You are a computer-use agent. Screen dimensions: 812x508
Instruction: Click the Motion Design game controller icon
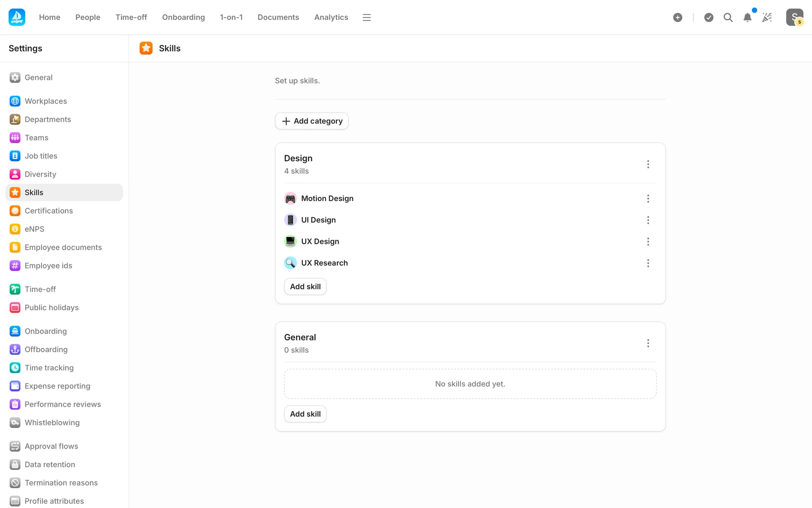290,199
